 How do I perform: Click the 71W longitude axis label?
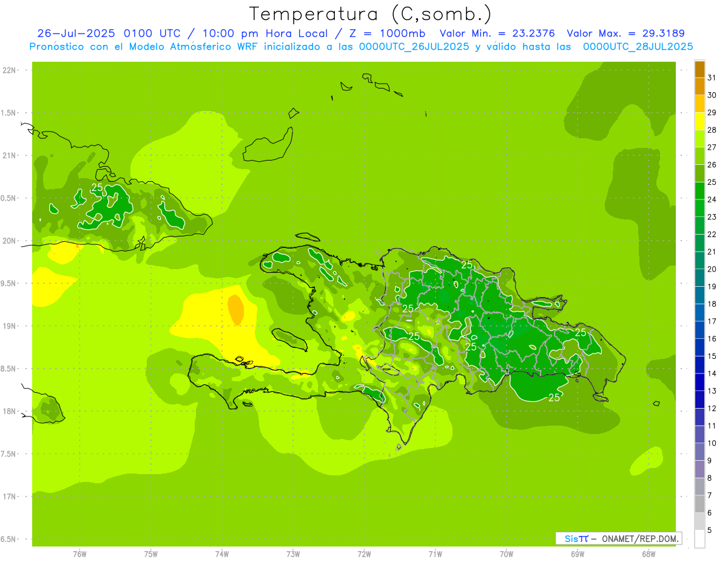click(x=435, y=554)
